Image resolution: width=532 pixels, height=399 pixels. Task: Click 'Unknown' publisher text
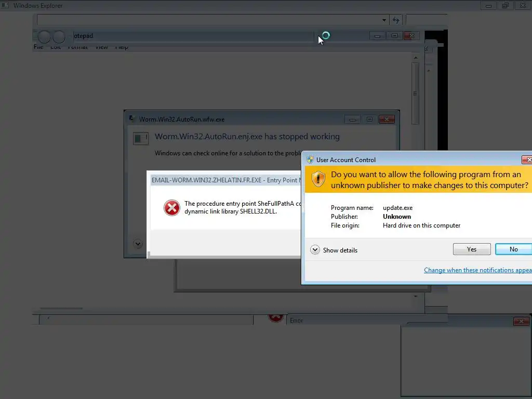pos(396,217)
